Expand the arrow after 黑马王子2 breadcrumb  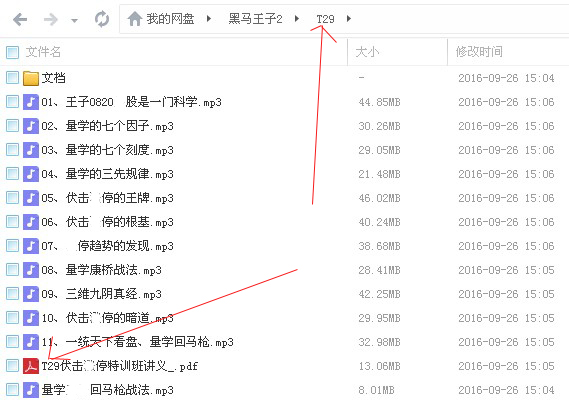tap(297, 19)
